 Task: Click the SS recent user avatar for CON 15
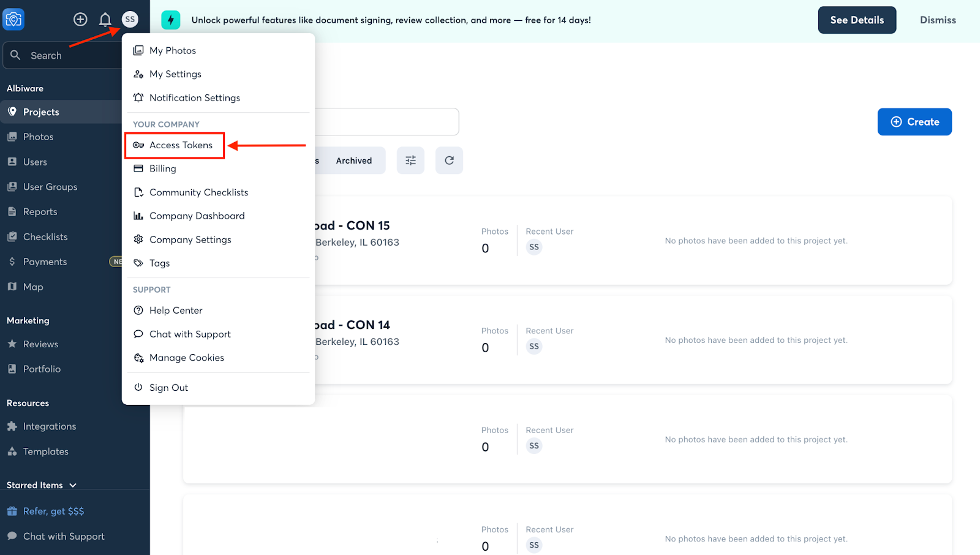(x=534, y=247)
